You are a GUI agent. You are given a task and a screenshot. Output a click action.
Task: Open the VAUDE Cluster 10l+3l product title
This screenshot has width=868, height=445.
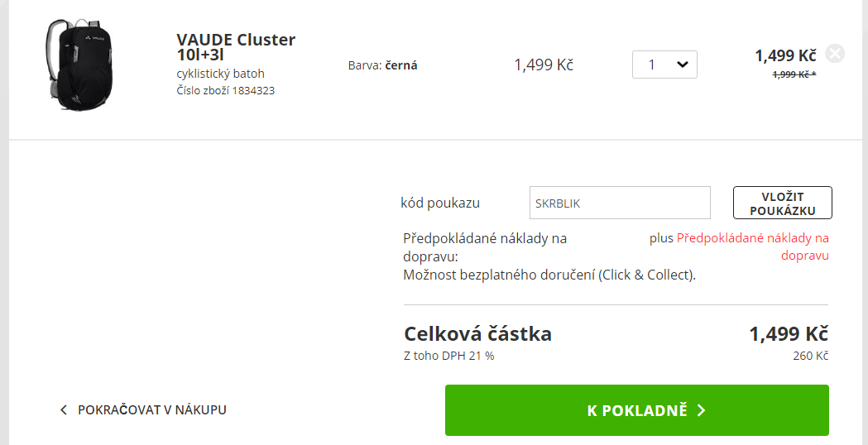click(236, 47)
